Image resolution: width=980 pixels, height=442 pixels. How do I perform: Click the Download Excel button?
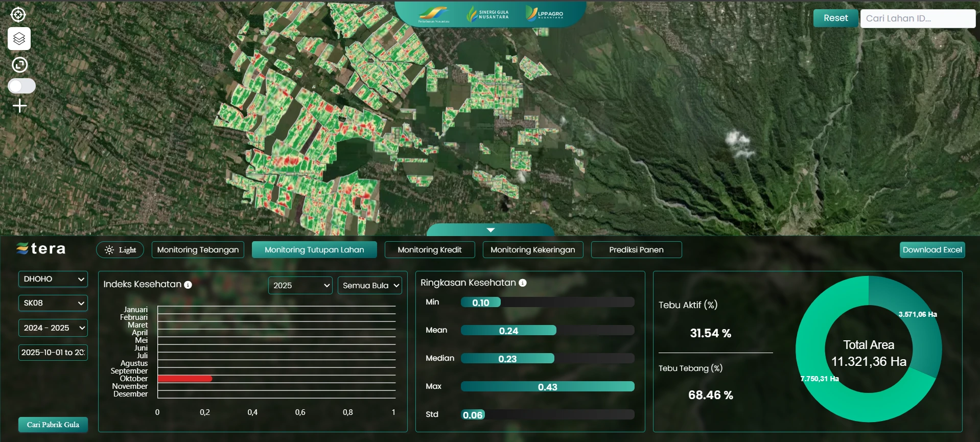point(932,250)
